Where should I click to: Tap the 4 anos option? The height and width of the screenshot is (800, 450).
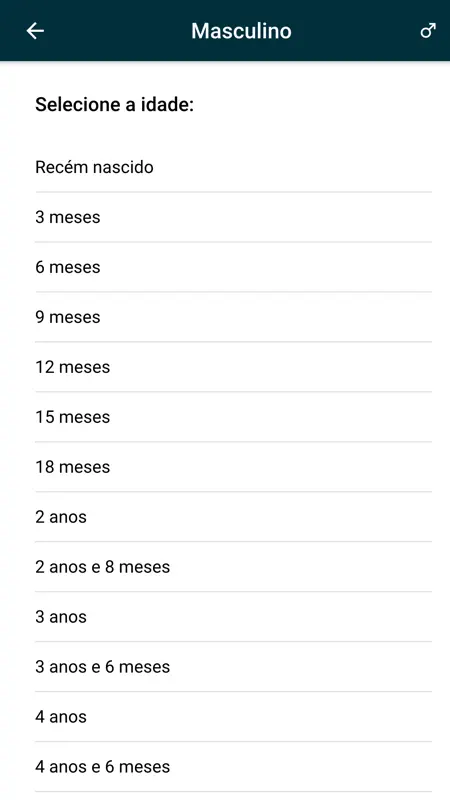tap(234, 717)
